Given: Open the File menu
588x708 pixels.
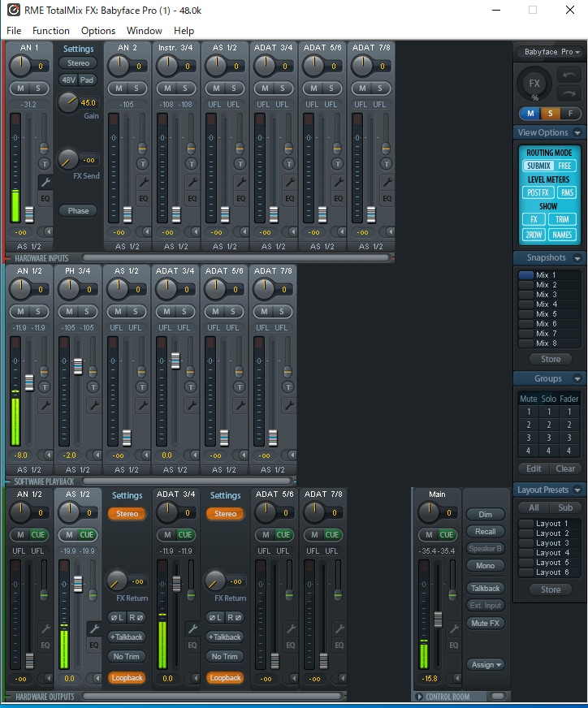Looking at the screenshot, I should 14,30.
